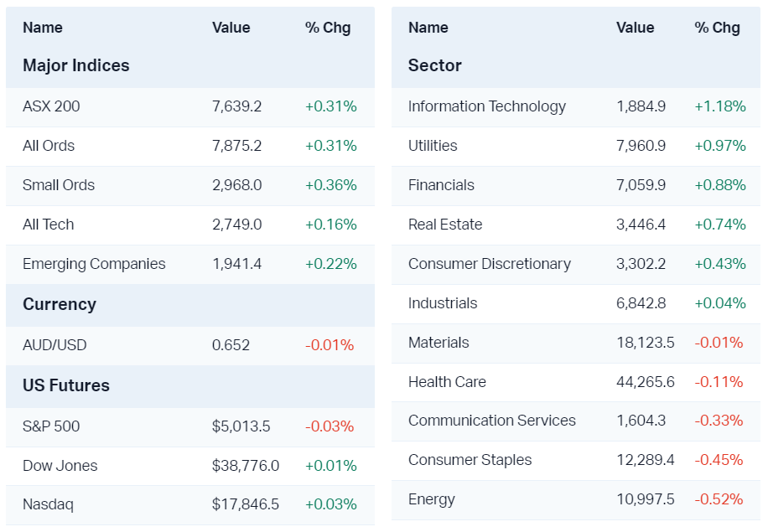
Task: Open the Dow Jones futures entry
Action: coord(60,466)
